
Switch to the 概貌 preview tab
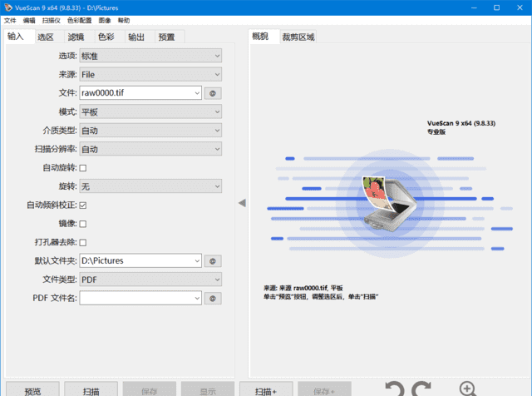pos(264,36)
